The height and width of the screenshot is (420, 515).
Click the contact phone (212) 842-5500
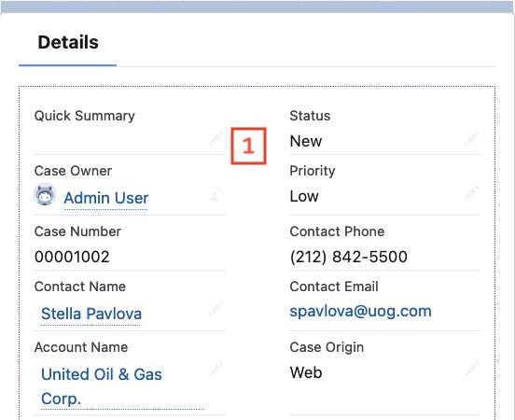[x=349, y=257]
